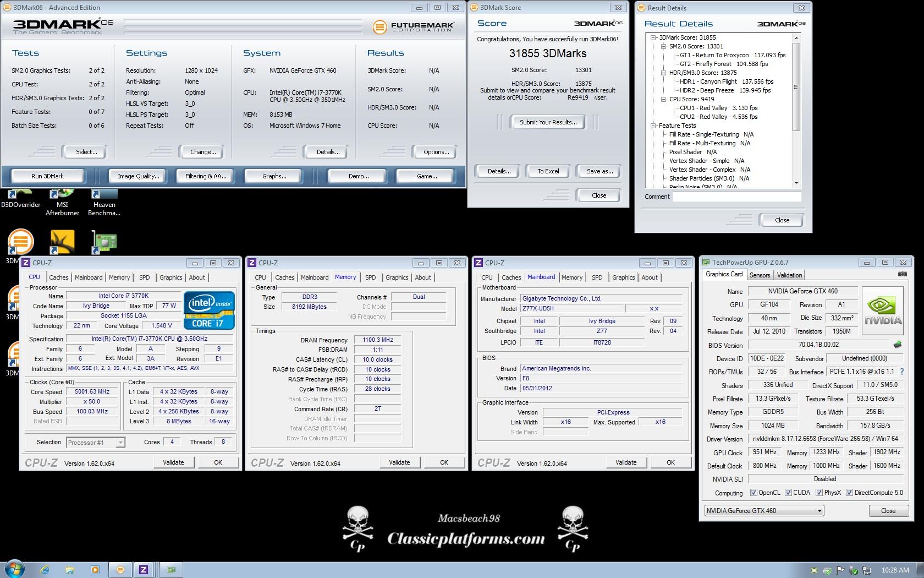Click the save BIOS icon next to BIOS Version
This screenshot has width=924, height=578.
[x=898, y=345]
